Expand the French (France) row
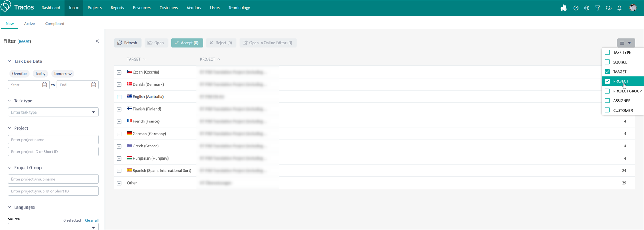This screenshot has width=644, height=230. pos(119,121)
